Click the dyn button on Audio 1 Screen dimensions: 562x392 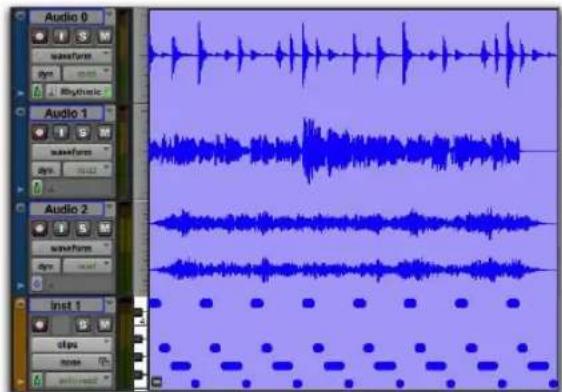coord(46,170)
